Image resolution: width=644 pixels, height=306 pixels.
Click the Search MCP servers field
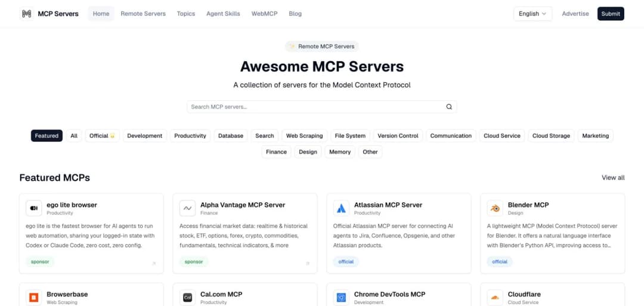(x=322, y=107)
